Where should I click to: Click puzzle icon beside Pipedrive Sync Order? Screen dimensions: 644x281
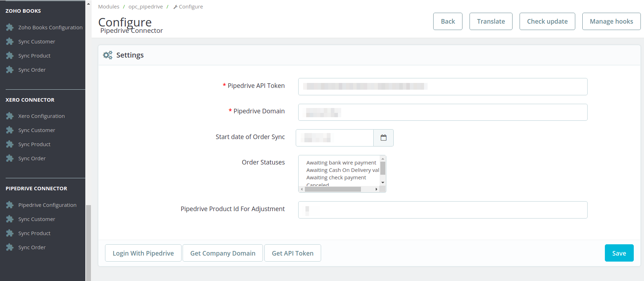click(10, 247)
